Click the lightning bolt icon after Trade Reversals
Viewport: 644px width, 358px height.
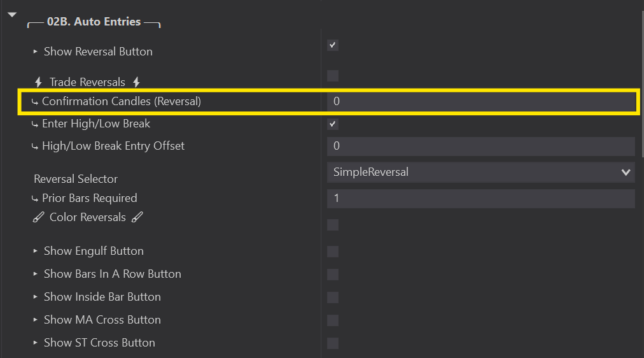(x=136, y=82)
